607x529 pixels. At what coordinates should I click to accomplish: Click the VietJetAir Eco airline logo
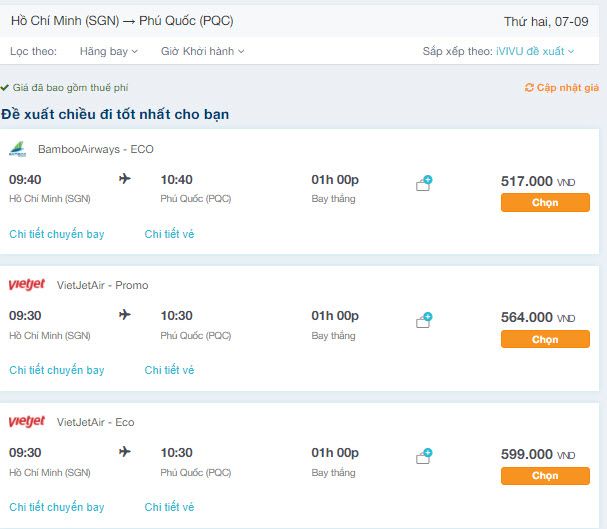[x=27, y=422]
